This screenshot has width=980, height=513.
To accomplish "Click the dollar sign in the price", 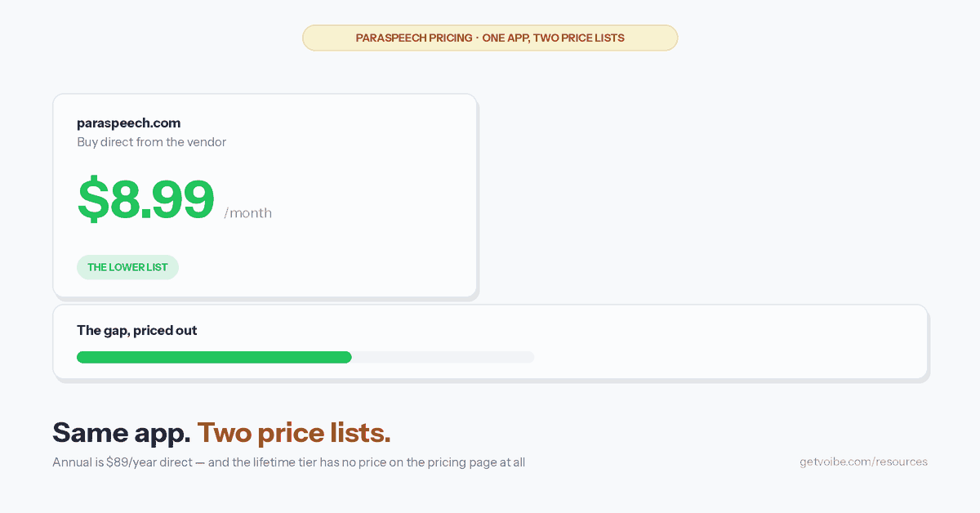I will pyautogui.click(x=92, y=199).
